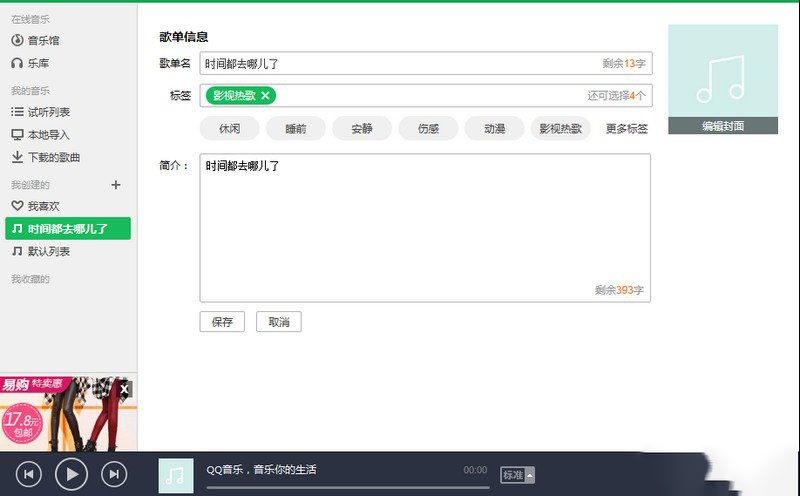Click list icon beside 试听列表
The image size is (800, 496).
point(17,112)
